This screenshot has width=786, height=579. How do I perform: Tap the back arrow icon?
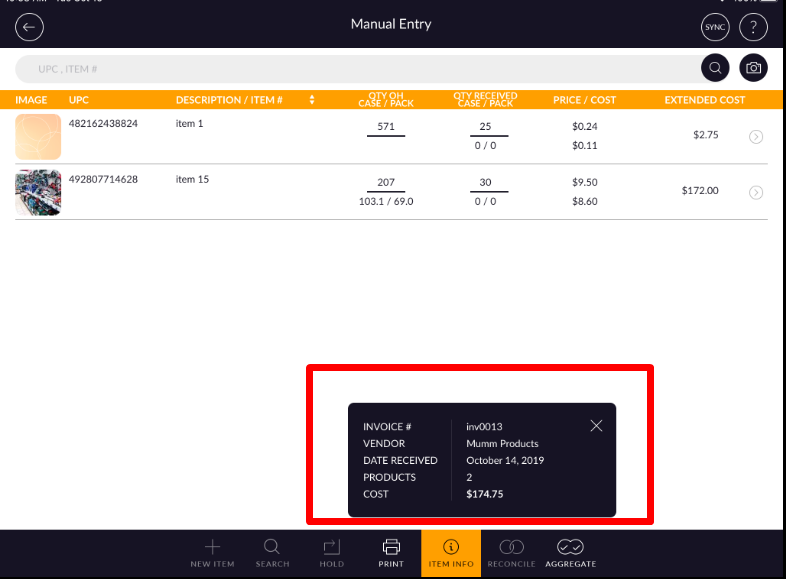(29, 27)
